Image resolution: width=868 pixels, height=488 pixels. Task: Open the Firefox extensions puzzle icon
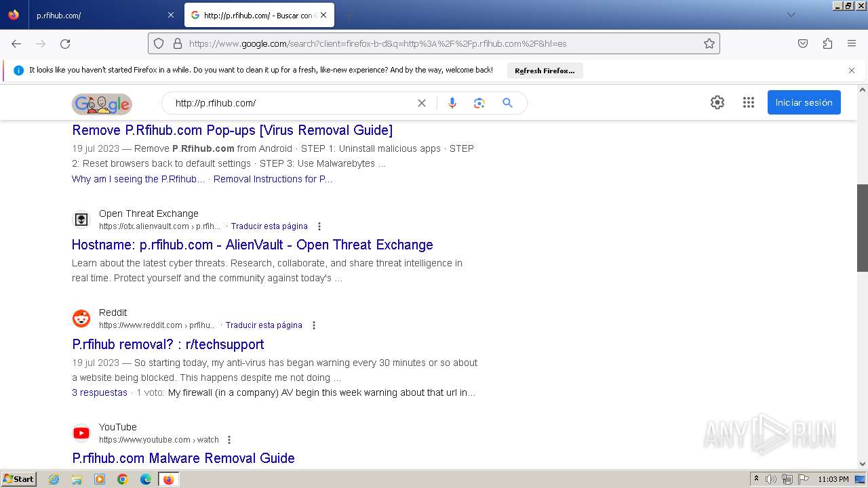tap(827, 43)
